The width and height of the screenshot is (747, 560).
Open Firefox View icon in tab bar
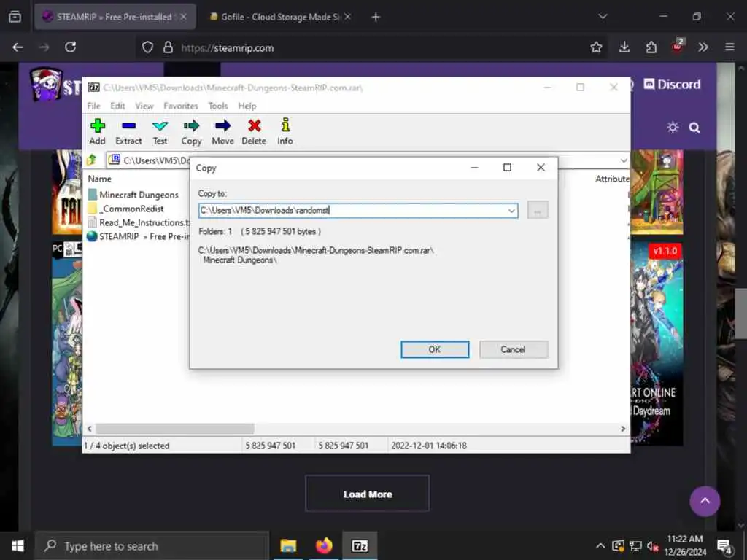click(15, 17)
